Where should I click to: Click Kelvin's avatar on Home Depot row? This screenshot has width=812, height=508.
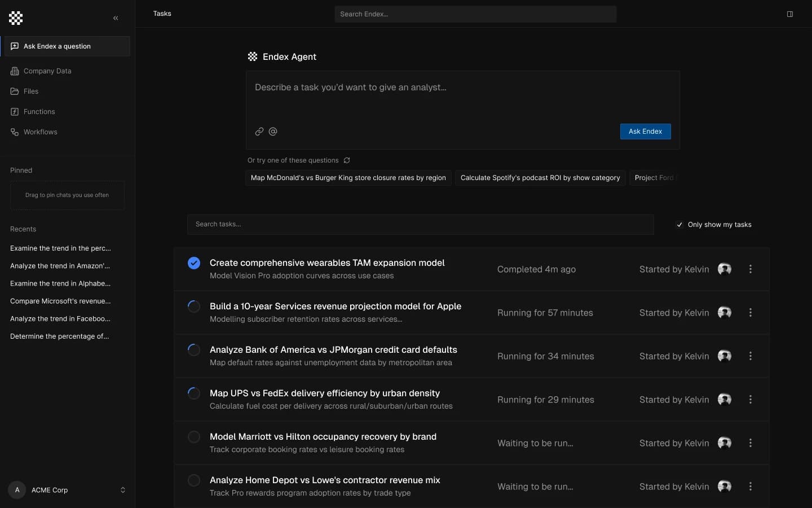[725, 487]
